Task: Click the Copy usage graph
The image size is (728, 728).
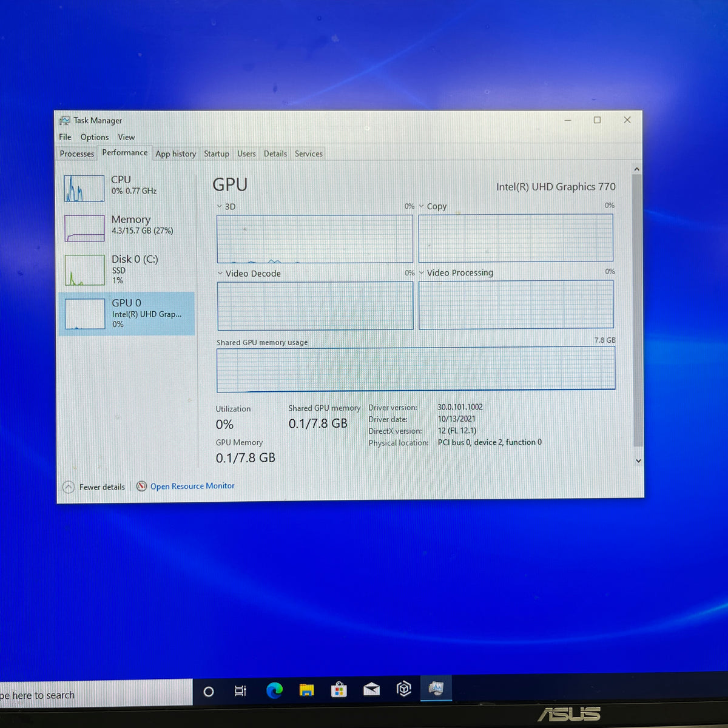Action: (516, 238)
